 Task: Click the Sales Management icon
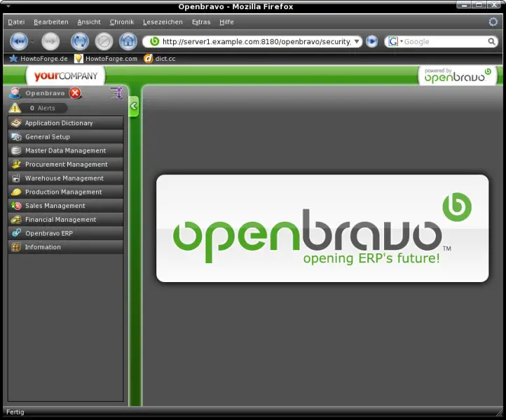[16, 206]
